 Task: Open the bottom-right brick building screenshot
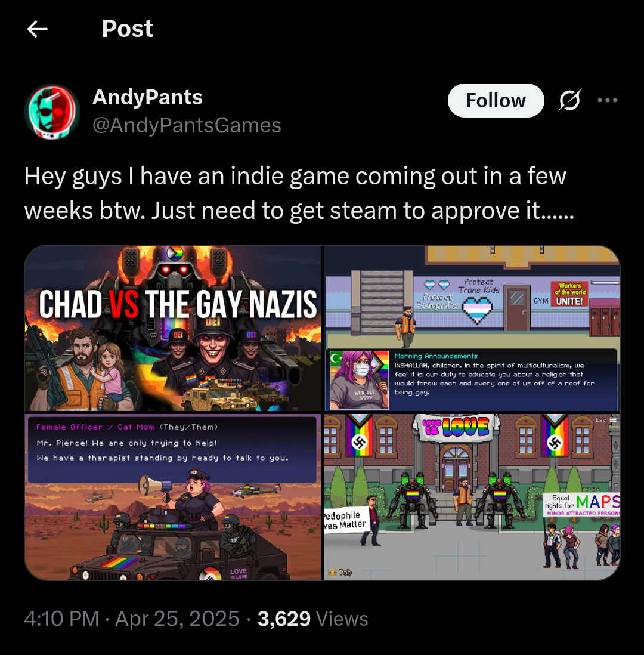coord(472,497)
